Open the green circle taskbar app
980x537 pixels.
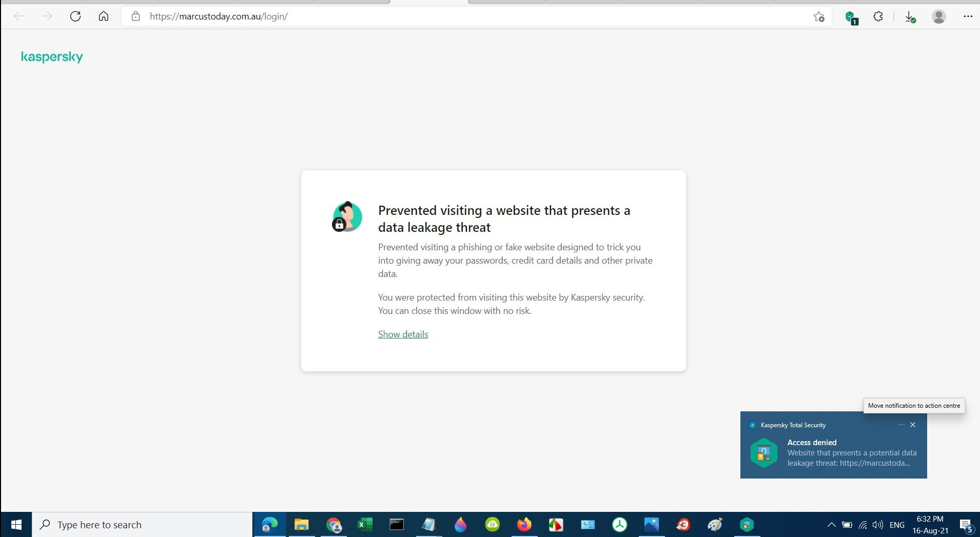[x=493, y=525]
